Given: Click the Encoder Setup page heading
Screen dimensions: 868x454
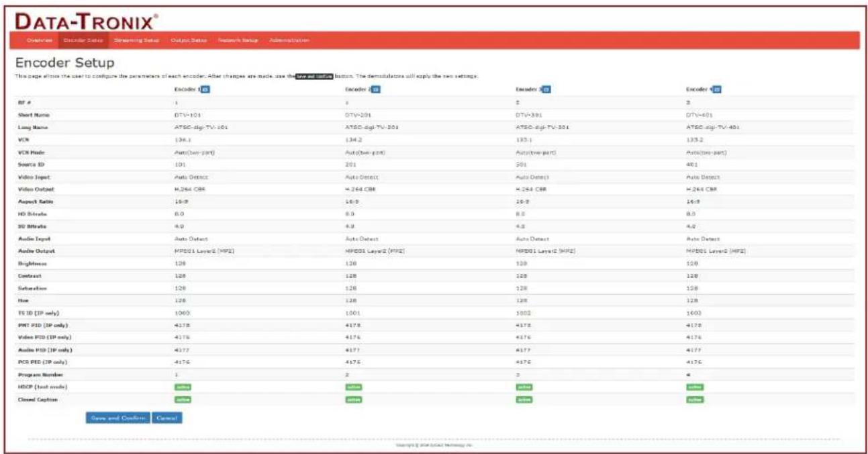Looking at the screenshot, I should point(64,63).
